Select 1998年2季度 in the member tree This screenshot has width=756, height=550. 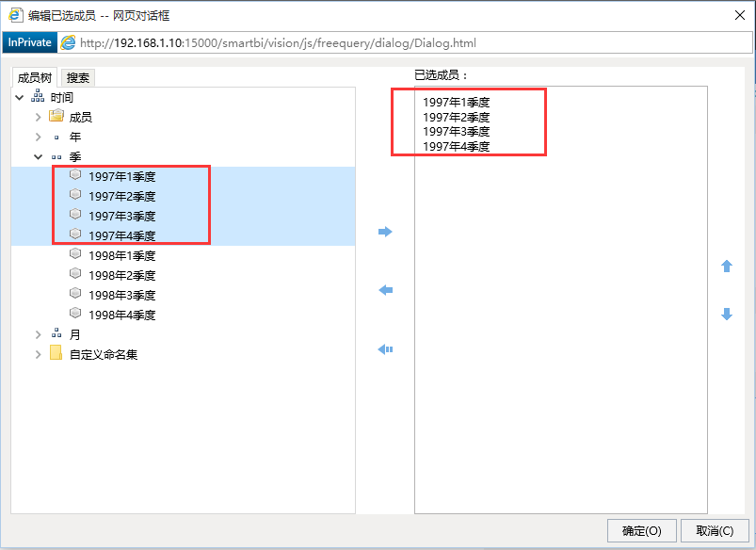point(122,276)
